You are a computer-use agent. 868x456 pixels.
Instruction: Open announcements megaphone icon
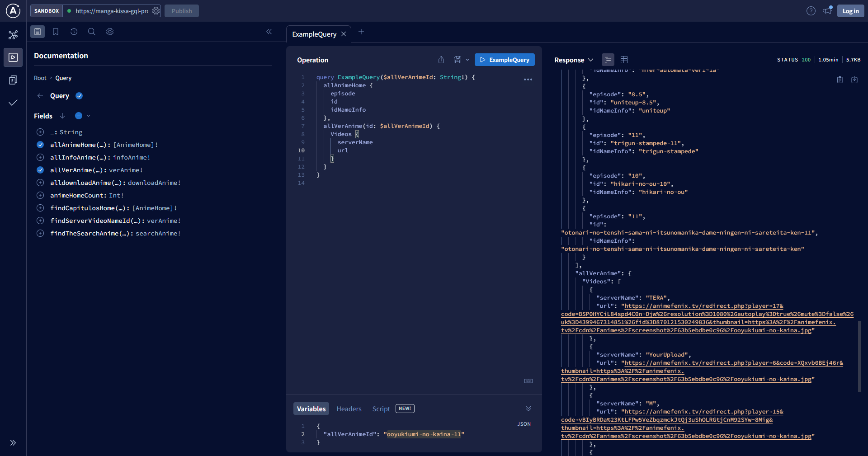pos(827,10)
